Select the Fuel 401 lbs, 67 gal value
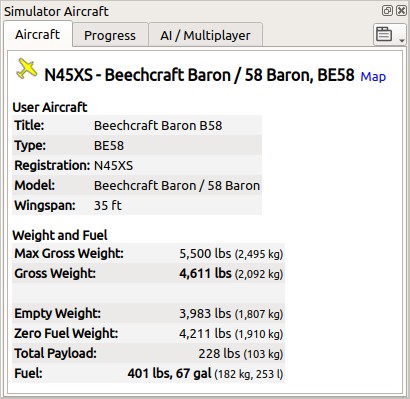410x399 pixels. point(169,373)
